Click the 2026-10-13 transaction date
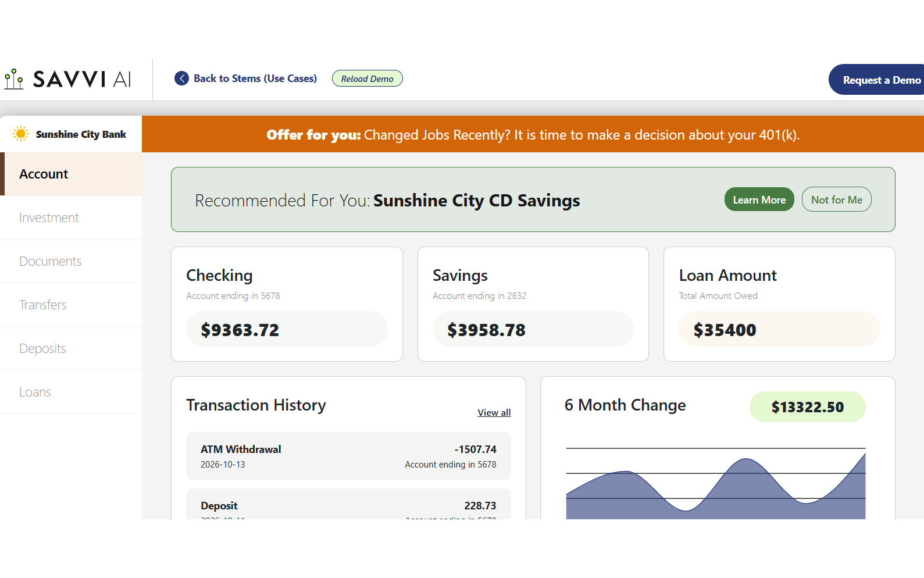This screenshot has height=578, width=924. tap(223, 465)
